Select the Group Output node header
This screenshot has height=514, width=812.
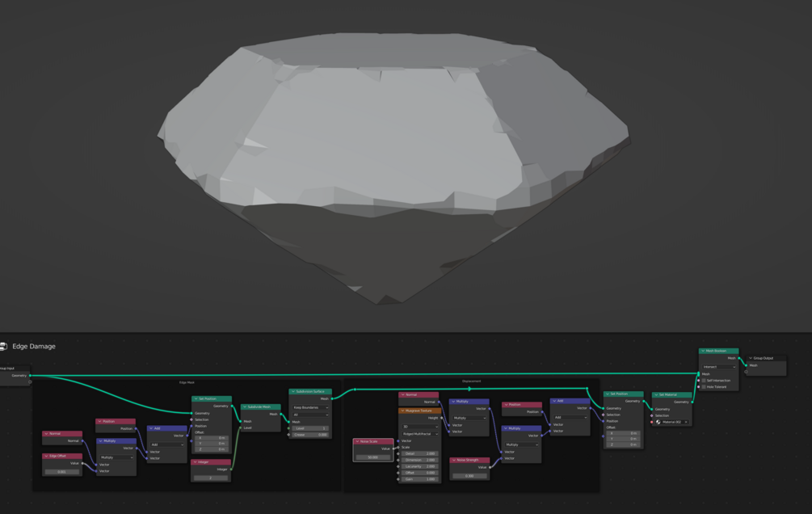(766, 358)
